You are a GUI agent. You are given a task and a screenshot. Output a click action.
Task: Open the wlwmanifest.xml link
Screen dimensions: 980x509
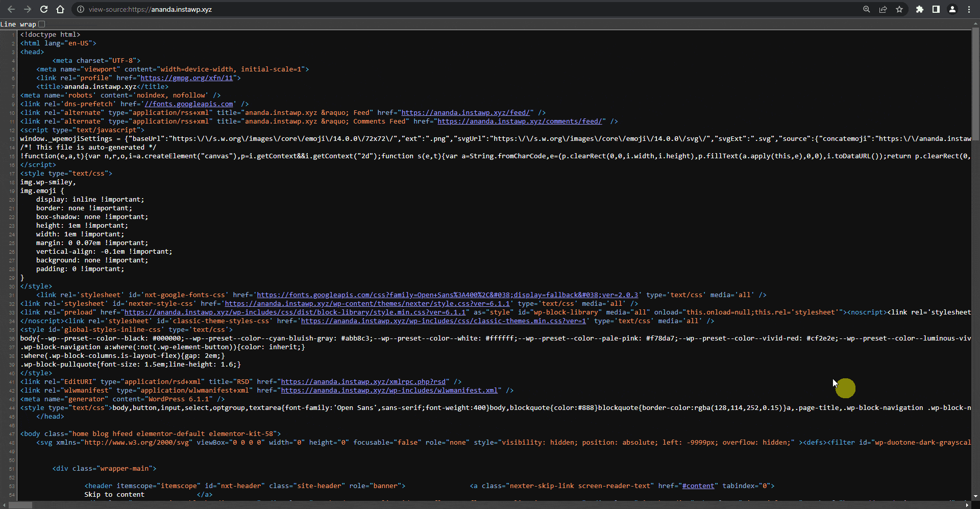tap(389, 390)
